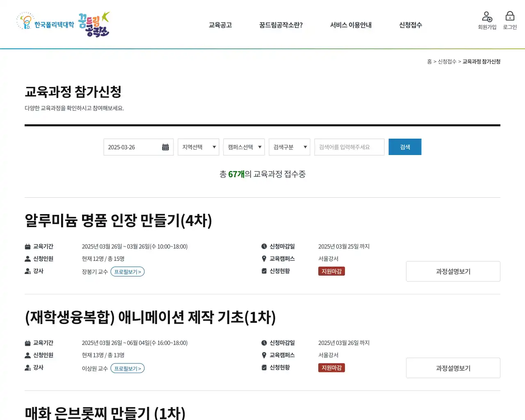Viewport: 525px width, 420px height.
Task: Open 이상원 교수 프로필보기 link
Action: coord(128,369)
